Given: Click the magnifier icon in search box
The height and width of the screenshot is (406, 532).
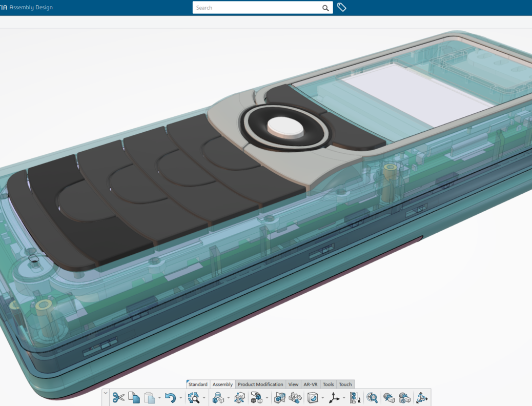Looking at the screenshot, I should pyautogui.click(x=325, y=8).
